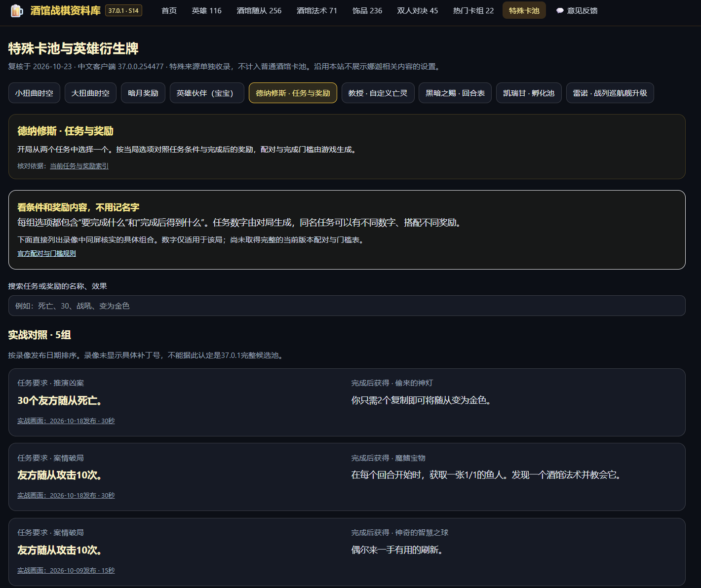This screenshot has height=588, width=701.
Task: Open 酒馆随从 256 in the navigation
Action: click(259, 10)
